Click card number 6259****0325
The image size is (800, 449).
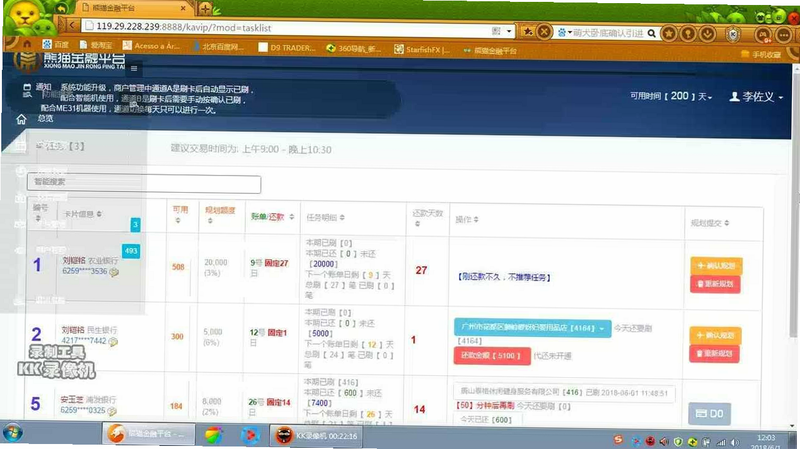click(x=83, y=410)
